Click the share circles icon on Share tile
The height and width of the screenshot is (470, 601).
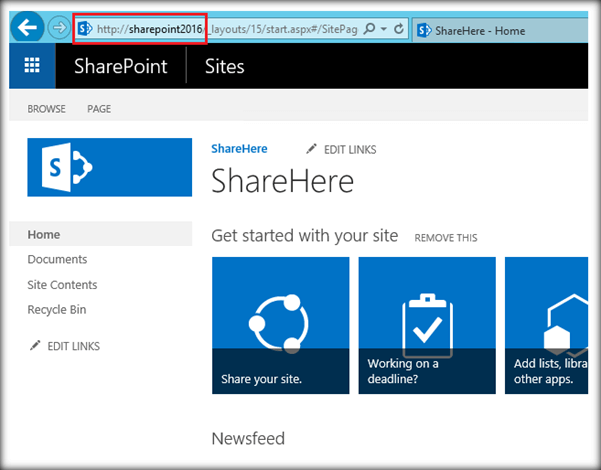[279, 323]
